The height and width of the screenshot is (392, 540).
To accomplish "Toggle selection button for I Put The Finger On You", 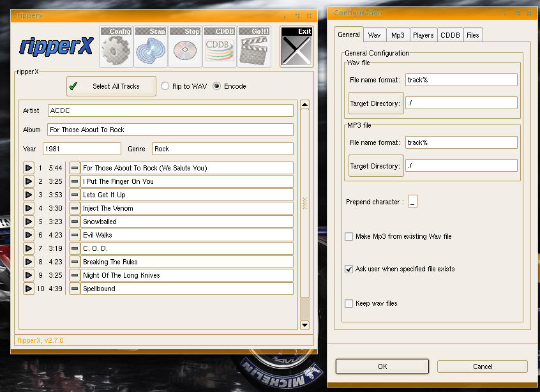I will point(75,181).
